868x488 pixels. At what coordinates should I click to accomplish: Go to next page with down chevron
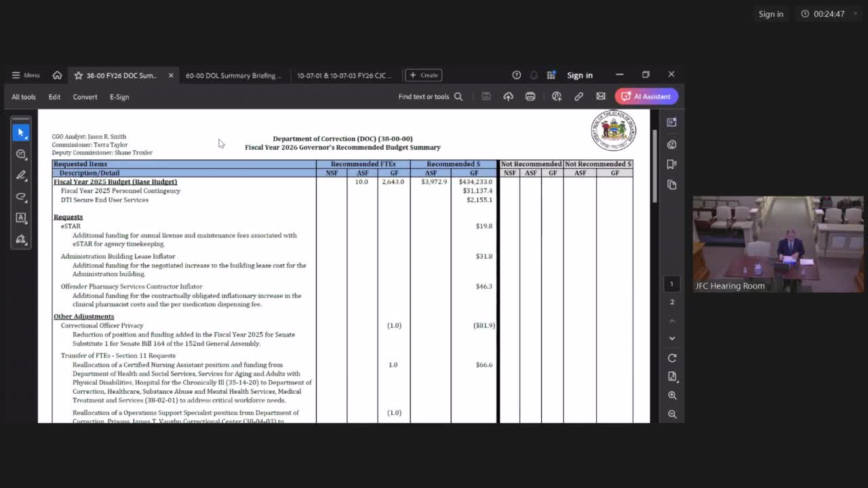pos(672,338)
